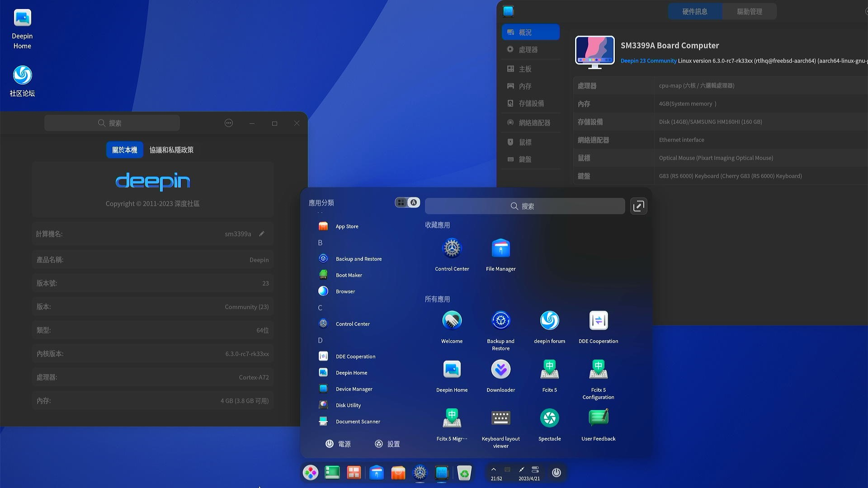This screenshot has width=868, height=488.
Task: Click 電源 power button in launcher
Action: 338,444
